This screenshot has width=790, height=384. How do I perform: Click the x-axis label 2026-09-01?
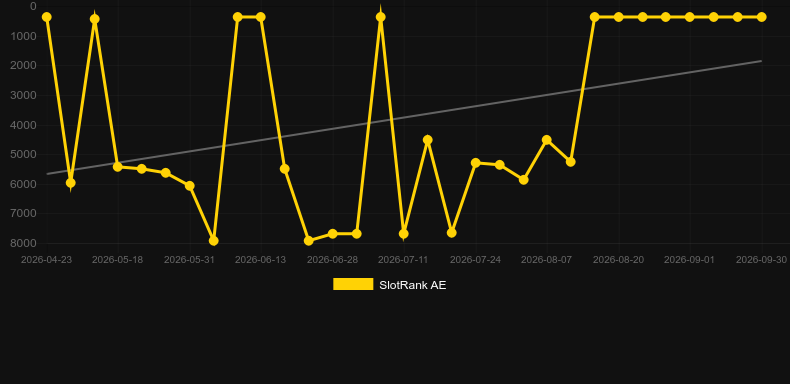click(690, 260)
